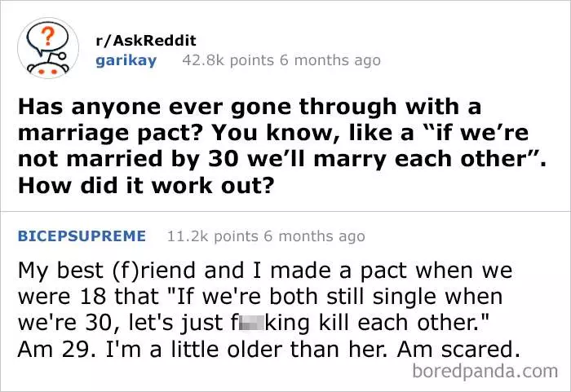The width and height of the screenshot is (571, 392).
Task: Click the 42.8k points score
Action: 228,60
